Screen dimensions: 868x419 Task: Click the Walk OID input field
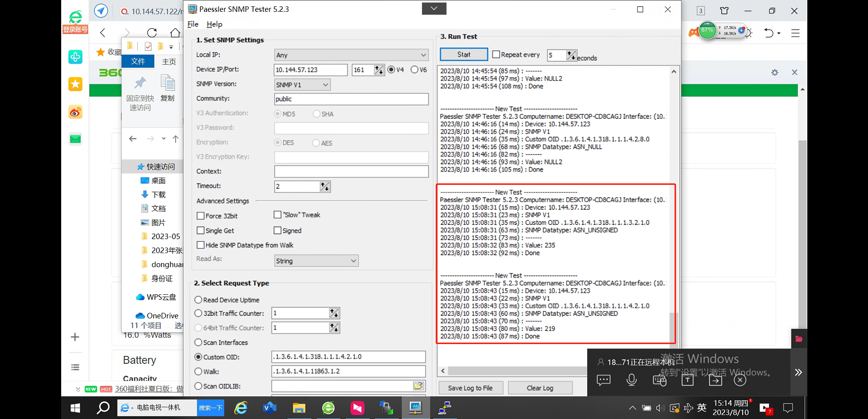(348, 371)
